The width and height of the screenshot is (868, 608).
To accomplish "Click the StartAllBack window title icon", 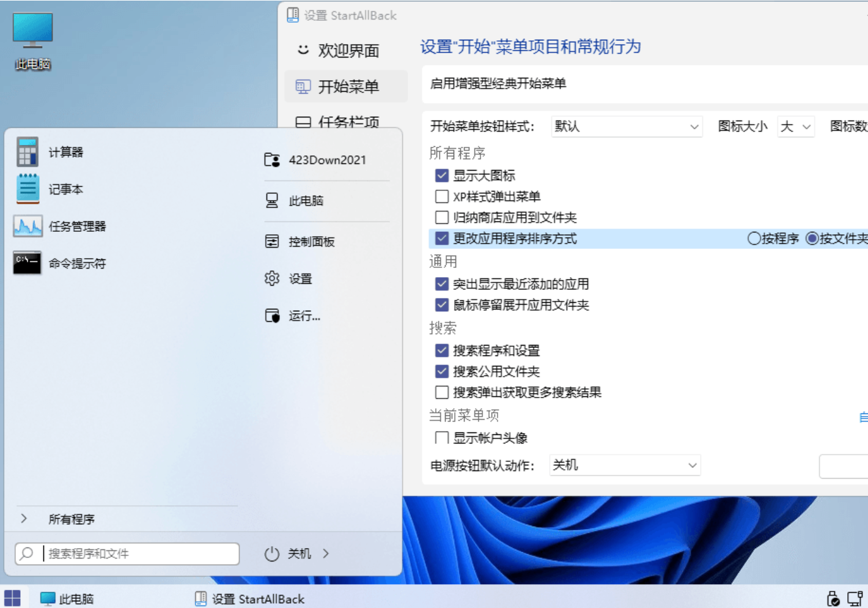I will 293,15.
